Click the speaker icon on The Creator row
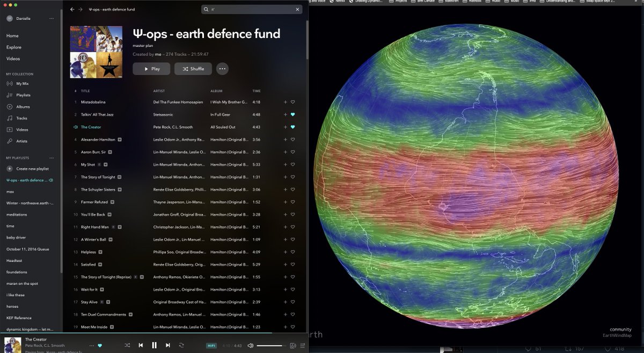Image resolution: width=644 pixels, height=353 pixels. [x=76, y=127]
